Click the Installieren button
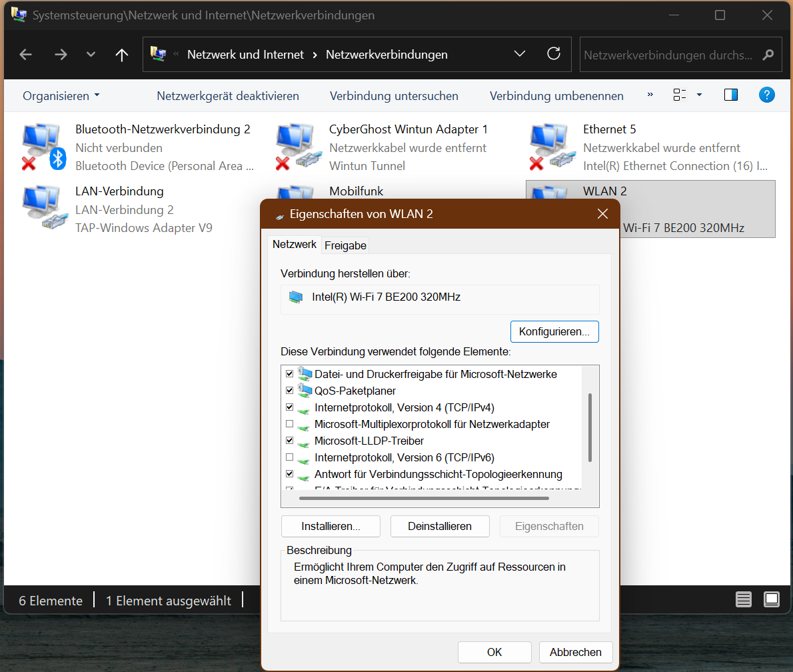The height and width of the screenshot is (672, 793). (331, 526)
